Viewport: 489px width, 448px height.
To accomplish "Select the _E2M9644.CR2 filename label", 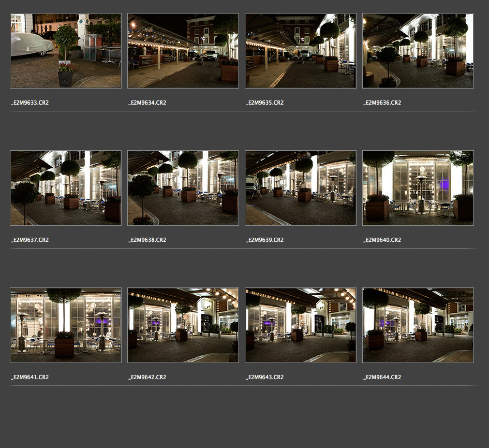I will pyautogui.click(x=382, y=377).
